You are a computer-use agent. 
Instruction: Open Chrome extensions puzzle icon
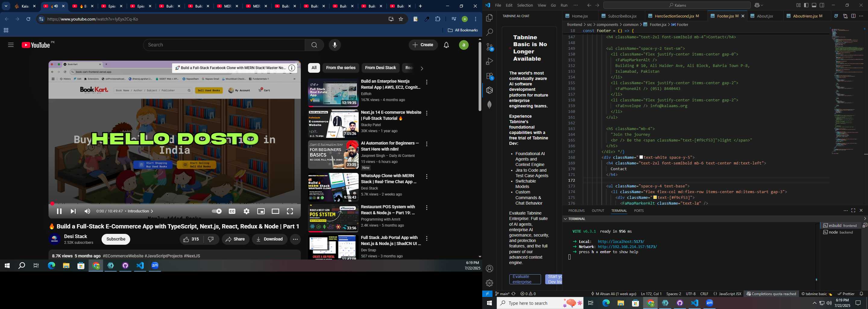[x=438, y=19]
